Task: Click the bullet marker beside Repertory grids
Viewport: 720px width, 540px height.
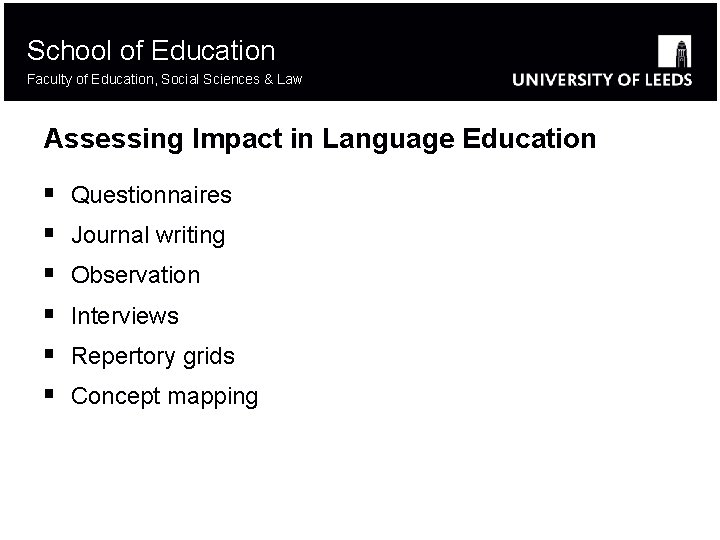Action: [49, 355]
